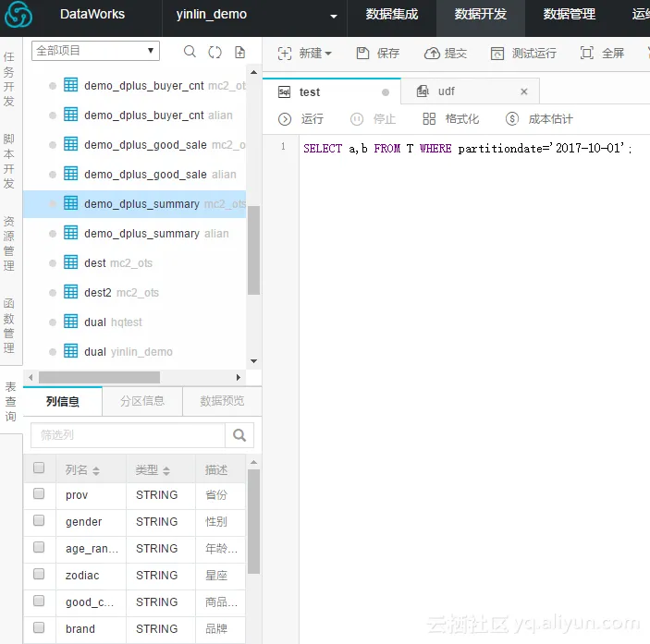Viewport: 650px width, 644px height.
Task: Click table icon of dest2 mc2_ots
Action: 71,292
